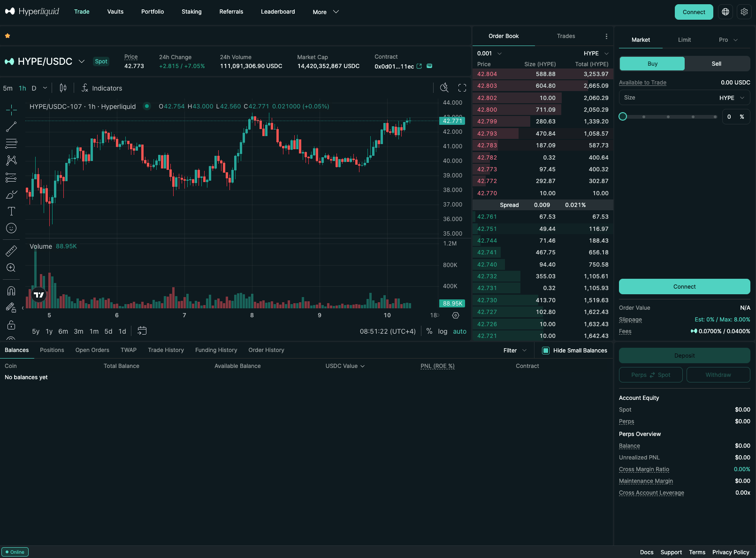Screen dimensions: 756x558
Task: Select the trend line drawing tool
Action: (x=11, y=127)
